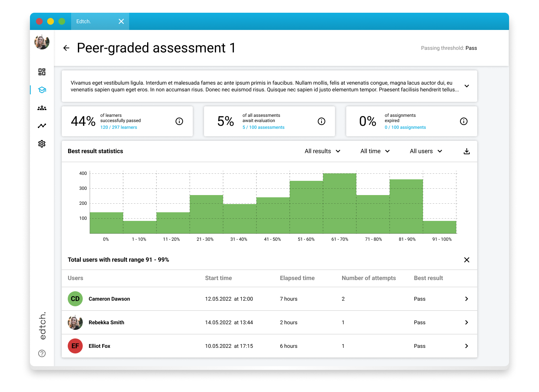The height and width of the screenshot is (392, 539).
Task: Open the dashboard section in the sidebar
Action: tap(42, 72)
